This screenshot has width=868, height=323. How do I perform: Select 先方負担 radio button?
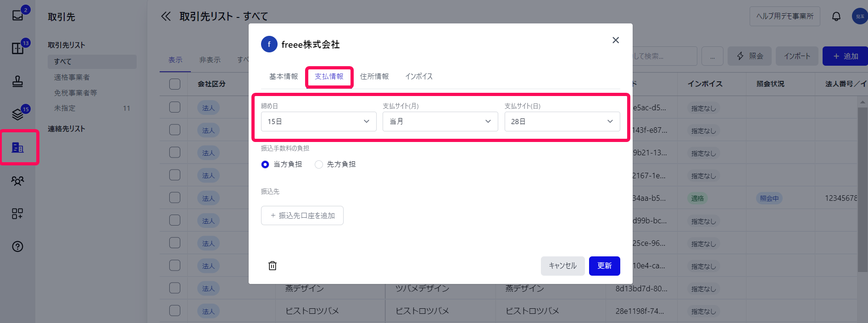319,164
